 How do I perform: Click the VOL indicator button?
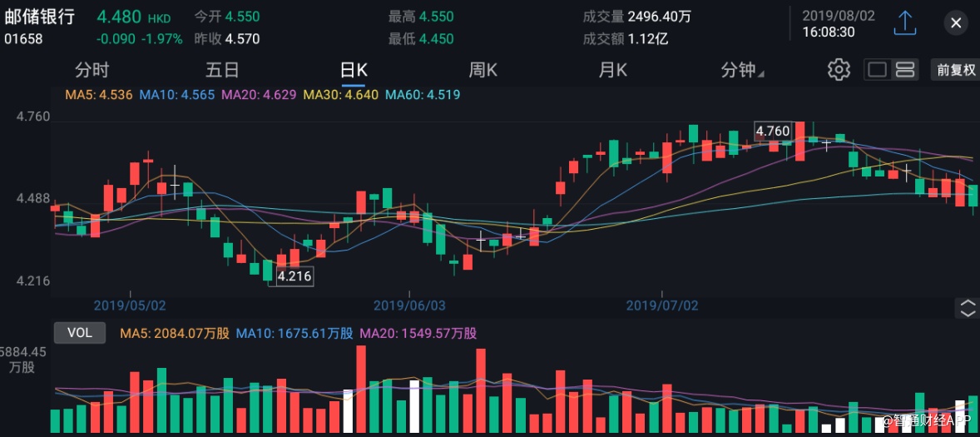pyautogui.click(x=80, y=333)
